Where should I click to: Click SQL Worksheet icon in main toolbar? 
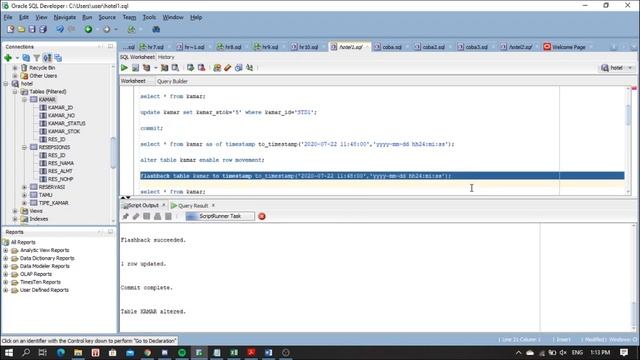coord(131,29)
